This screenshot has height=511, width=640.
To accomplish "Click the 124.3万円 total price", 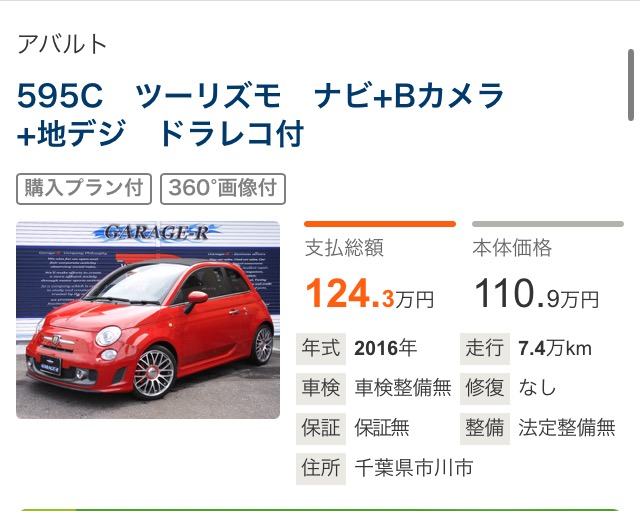I will (369, 293).
